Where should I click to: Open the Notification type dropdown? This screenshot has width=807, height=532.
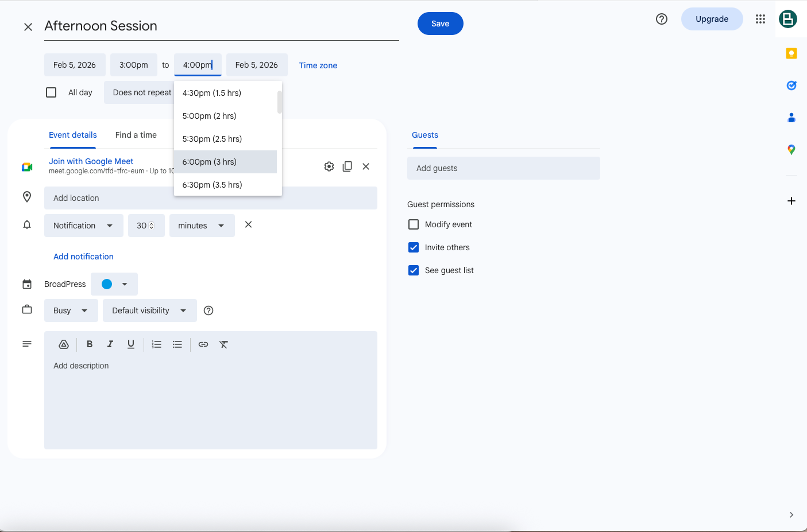[84, 226]
